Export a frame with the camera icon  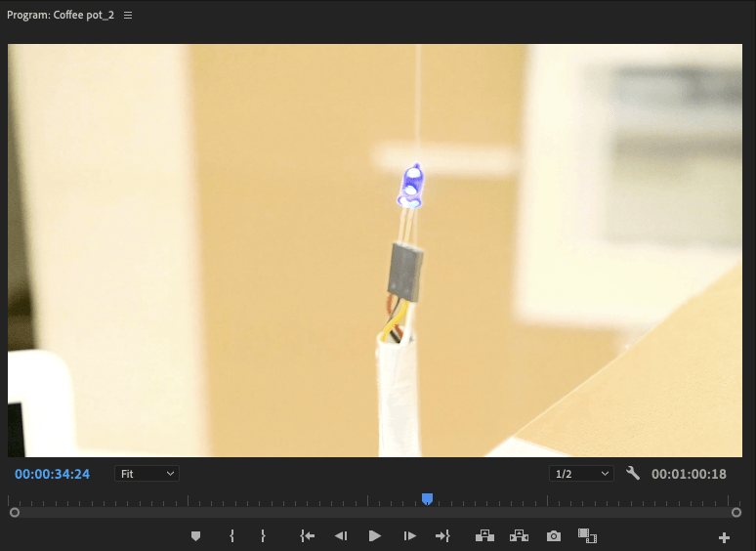(554, 536)
